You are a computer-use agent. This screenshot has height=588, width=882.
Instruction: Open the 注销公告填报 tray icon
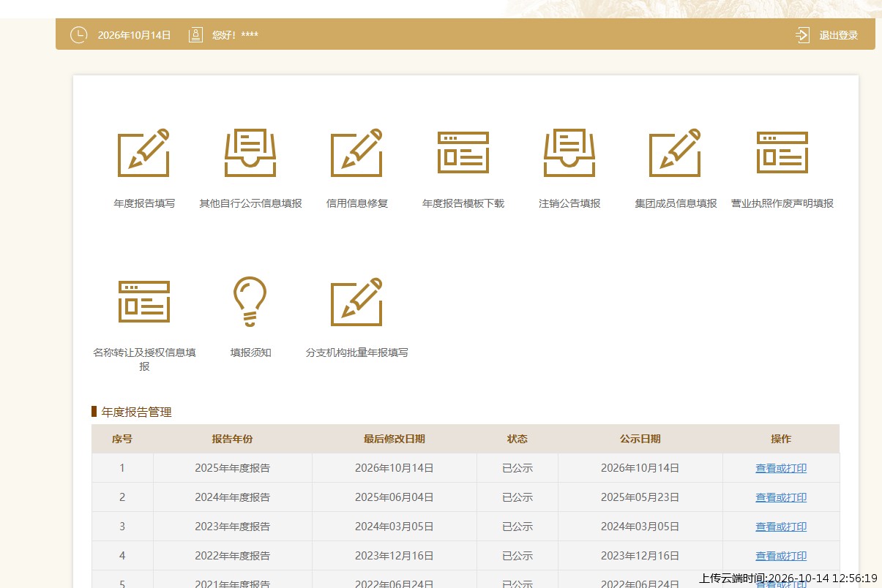[x=569, y=153]
